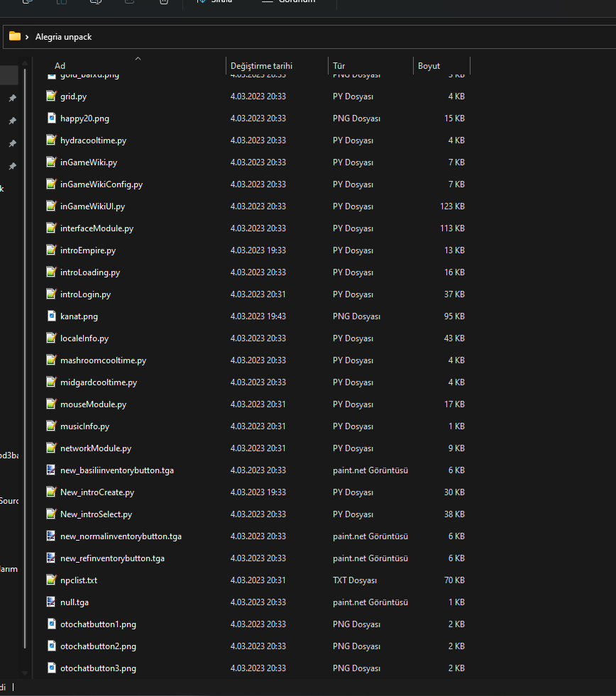Click the 37 KB size of introLogin.py
616x696 pixels.
454,294
